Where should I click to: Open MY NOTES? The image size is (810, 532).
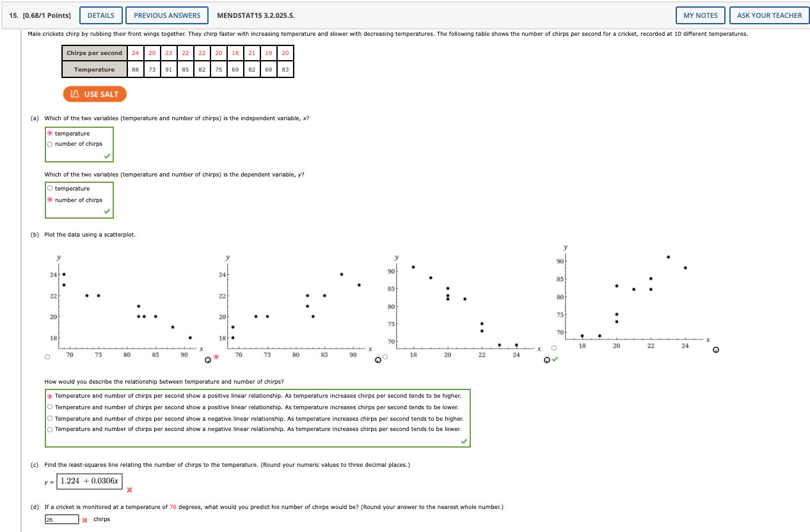(700, 15)
